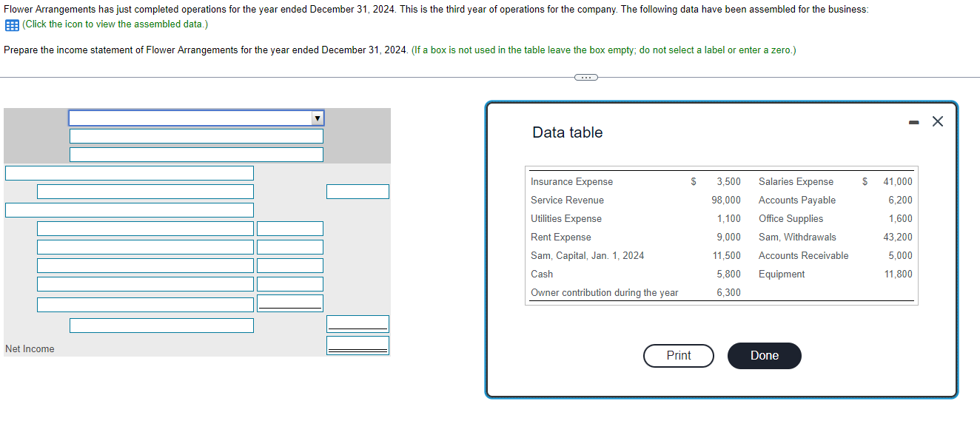
Task: Select the revenue section label box on the left
Action: 130,172
